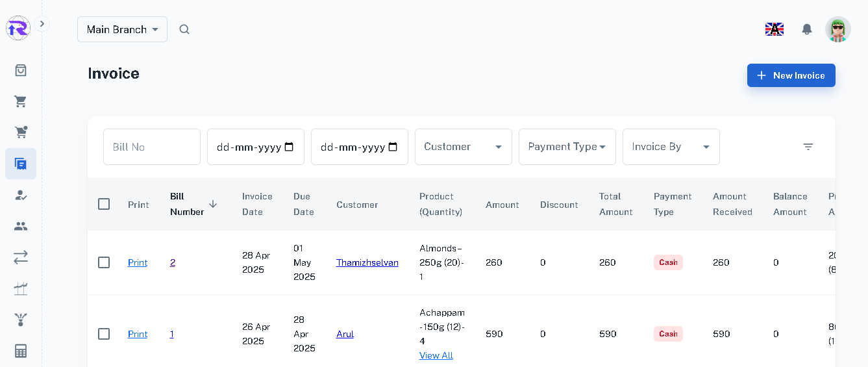Open the shopping cart sidebar icon
Viewport: 868px width, 367px height.
(x=21, y=101)
